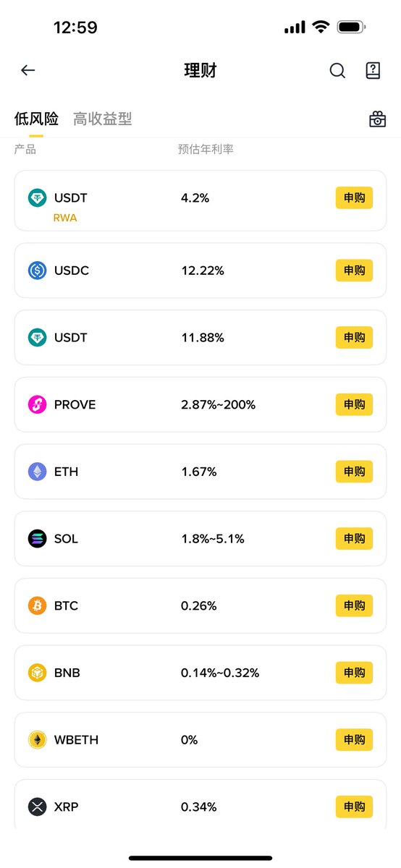The image size is (401, 868).
Task: Tap 申购 for USDC 12.22%
Action: click(x=354, y=271)
